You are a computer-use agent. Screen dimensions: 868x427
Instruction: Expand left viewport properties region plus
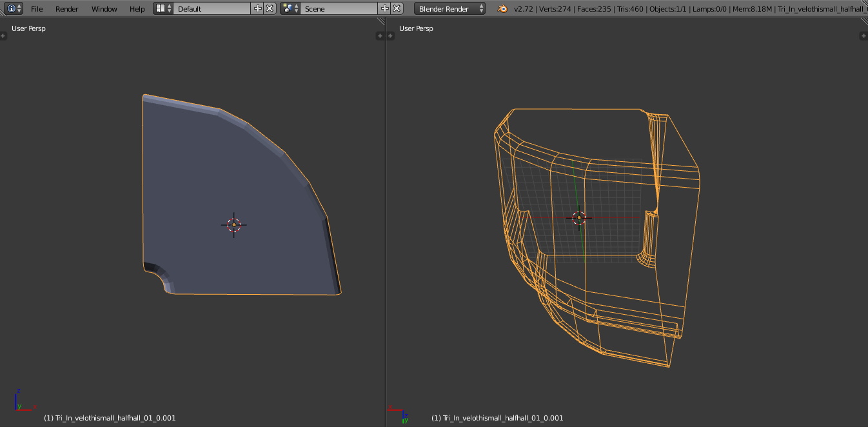(380, 36)
